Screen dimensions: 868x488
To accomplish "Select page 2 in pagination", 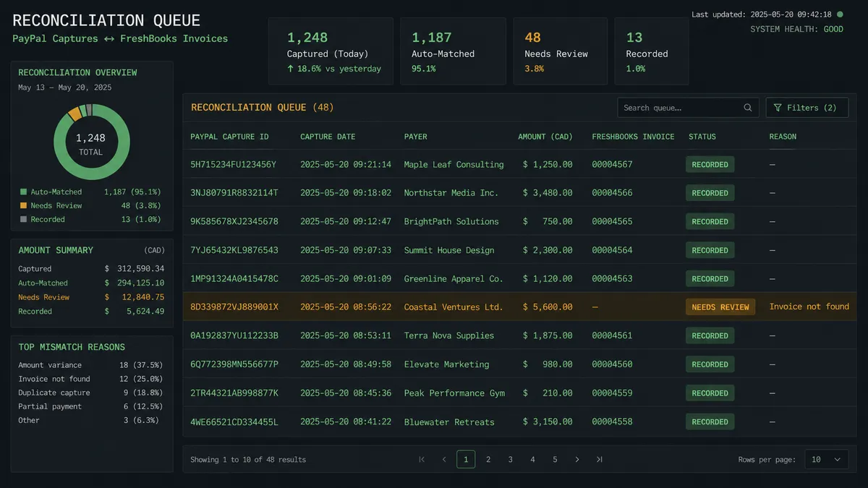I will [x=488, y=459].
